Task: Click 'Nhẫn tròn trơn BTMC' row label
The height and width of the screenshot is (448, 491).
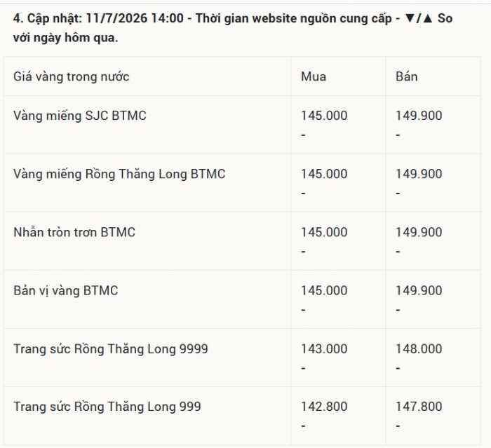Action: (74, 232)
